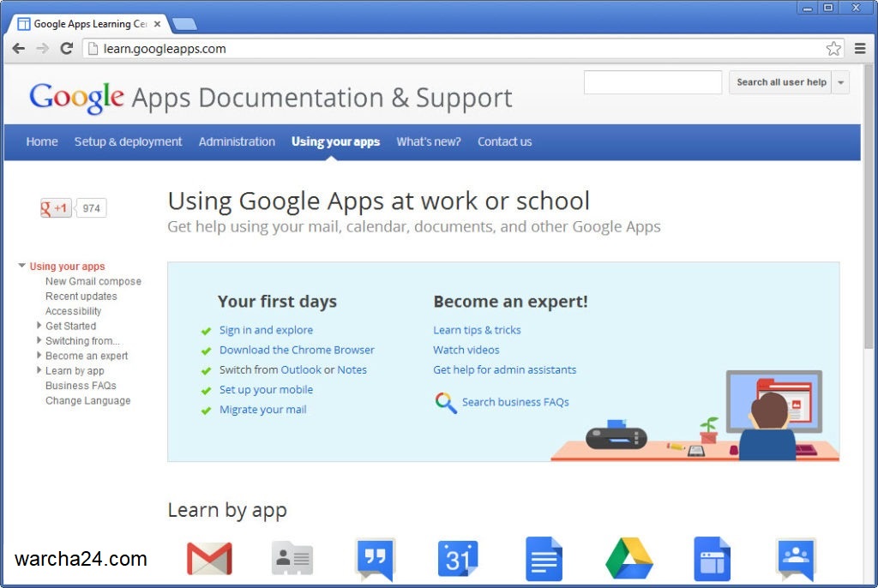Open Learn tips & tricks link
The image size is (878, 588).
tap(477, 330)
